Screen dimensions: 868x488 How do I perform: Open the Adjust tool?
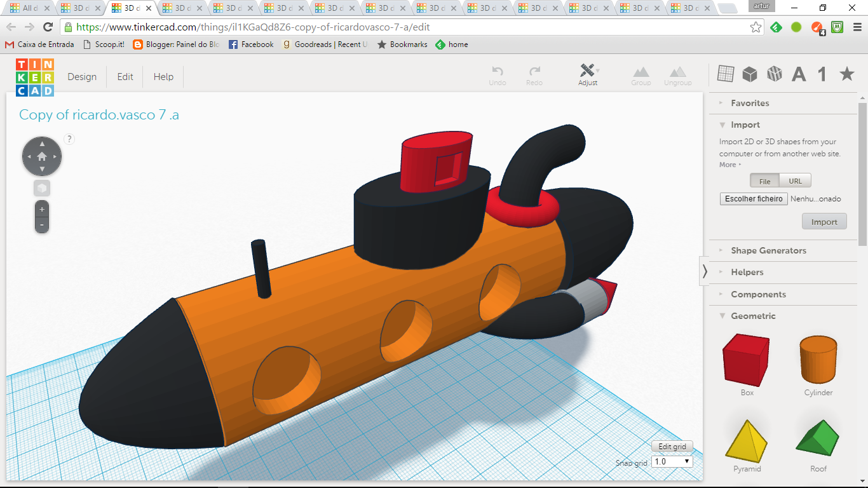pyautogui.click(x=588, y=71)
